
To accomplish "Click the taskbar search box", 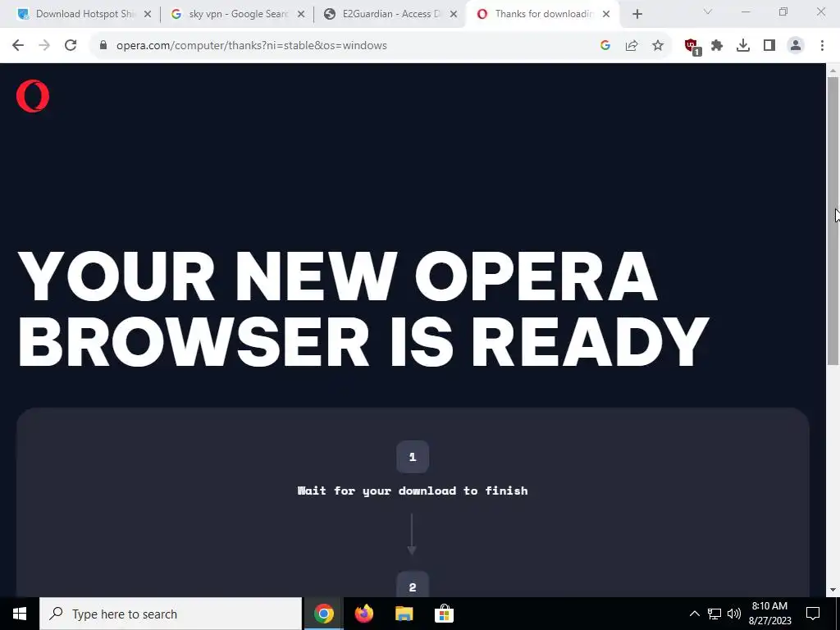I will [171, 614].
